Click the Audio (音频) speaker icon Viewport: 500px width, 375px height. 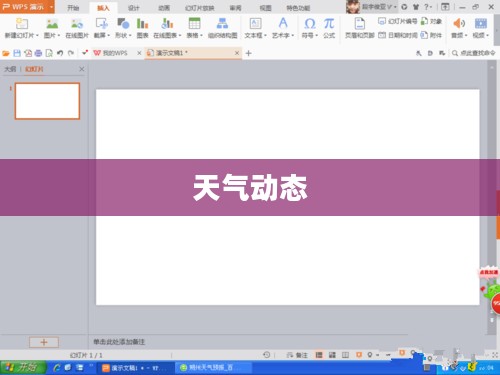(459, 23)
